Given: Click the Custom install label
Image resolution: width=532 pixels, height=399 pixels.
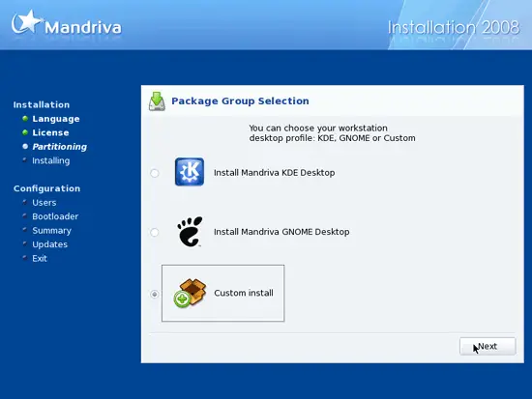Looking at the screenshot, I should (244, 293).
